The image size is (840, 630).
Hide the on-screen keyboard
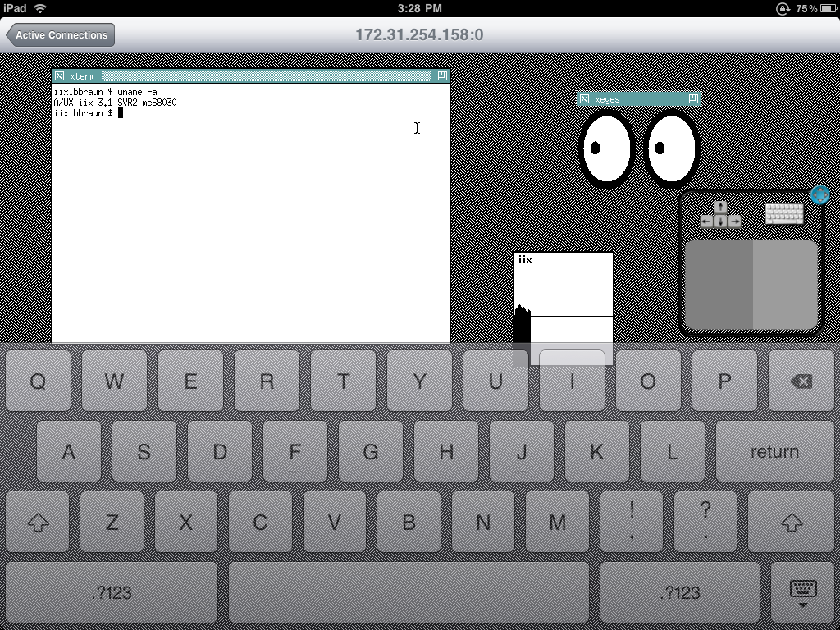click(x=802, y=592)
